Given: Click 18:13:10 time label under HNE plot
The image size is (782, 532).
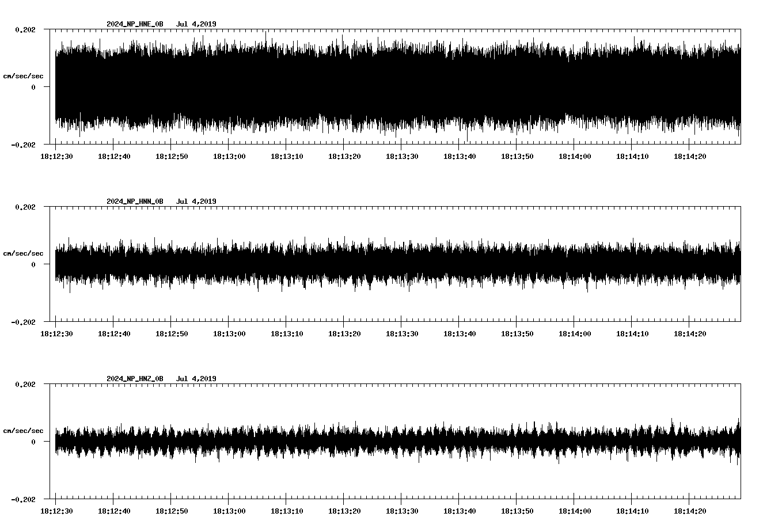Looking at the screenshot, I should point(287,156).
